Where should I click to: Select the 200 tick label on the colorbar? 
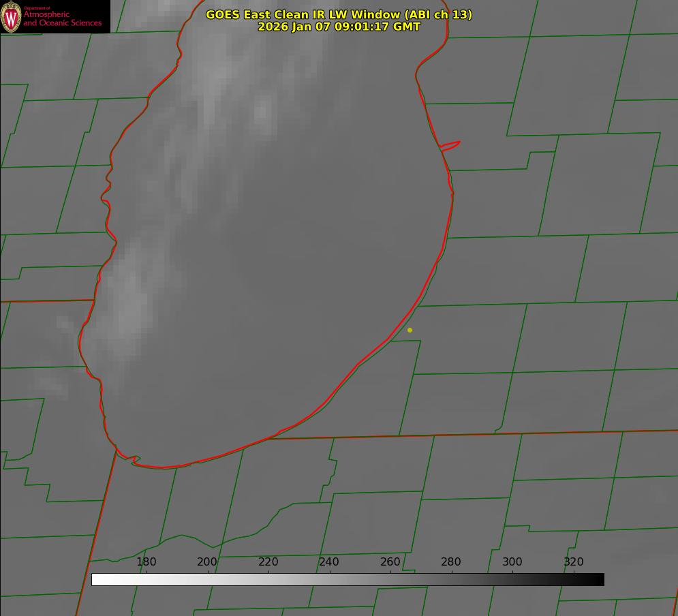(x=207, y=561)
